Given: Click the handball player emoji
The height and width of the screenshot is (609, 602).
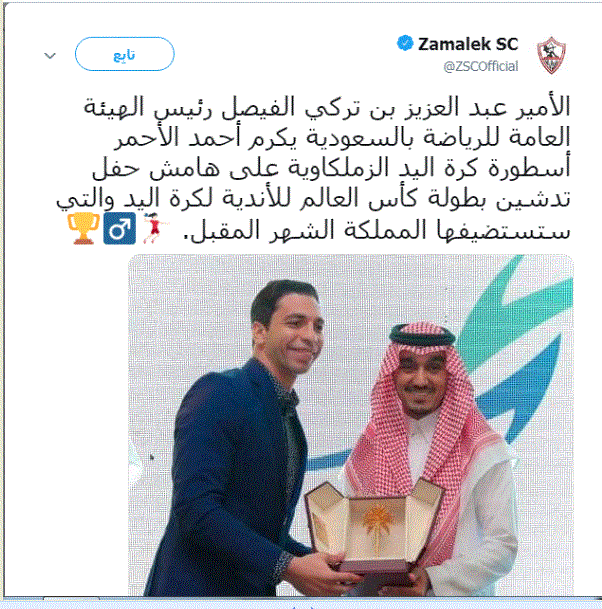Looking at the screenshot, I should click(155, 228).
